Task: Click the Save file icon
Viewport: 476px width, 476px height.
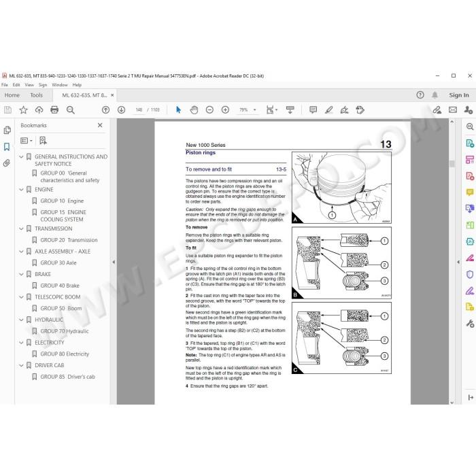Action: point(8,110)
